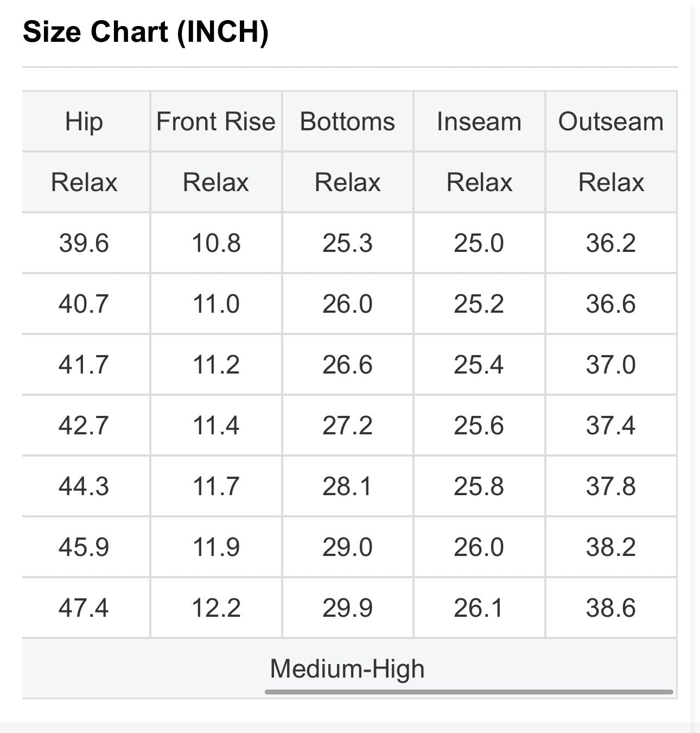Viewport: 700px width, 733px height.
Task: Click inseam value 26.1 cell
Action: point(479,608)
